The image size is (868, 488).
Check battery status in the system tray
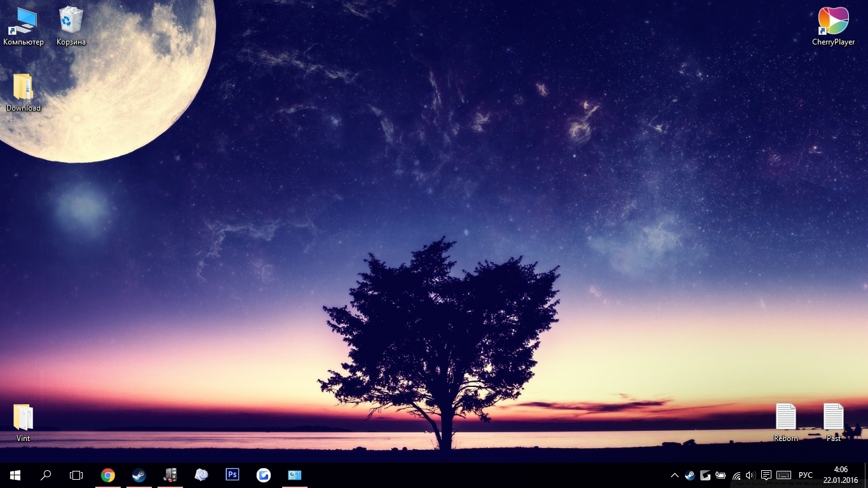pyautogui.click(x=721, y=475)
